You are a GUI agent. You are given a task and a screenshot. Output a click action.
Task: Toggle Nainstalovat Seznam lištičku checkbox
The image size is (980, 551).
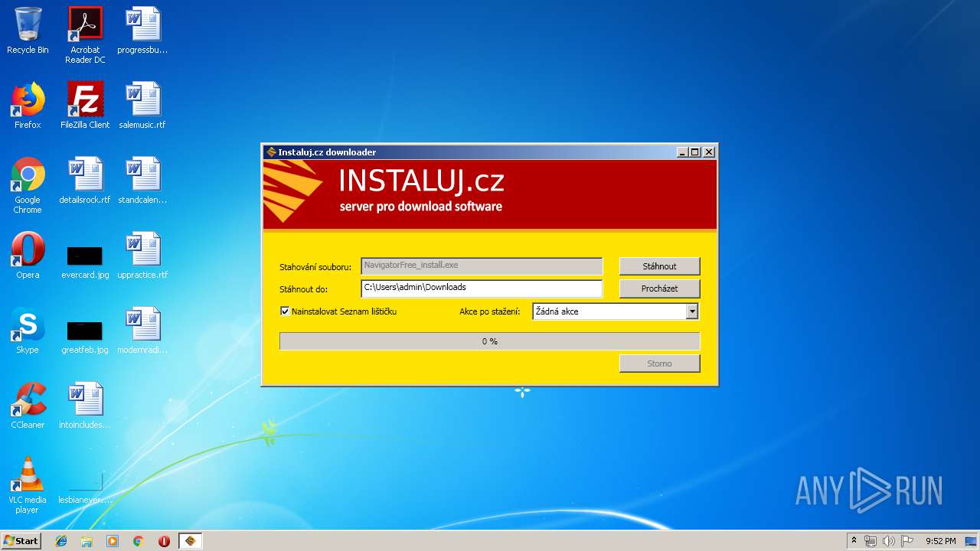point(285,311)
